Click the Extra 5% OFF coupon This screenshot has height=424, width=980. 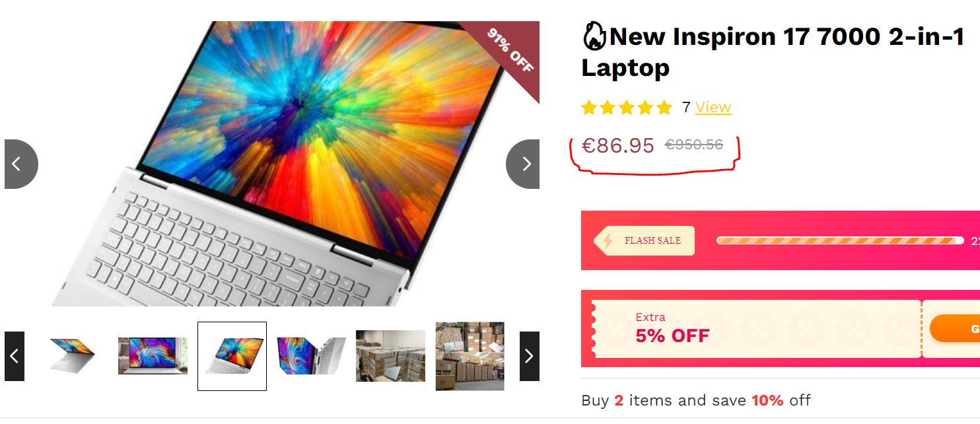[757, 329]
